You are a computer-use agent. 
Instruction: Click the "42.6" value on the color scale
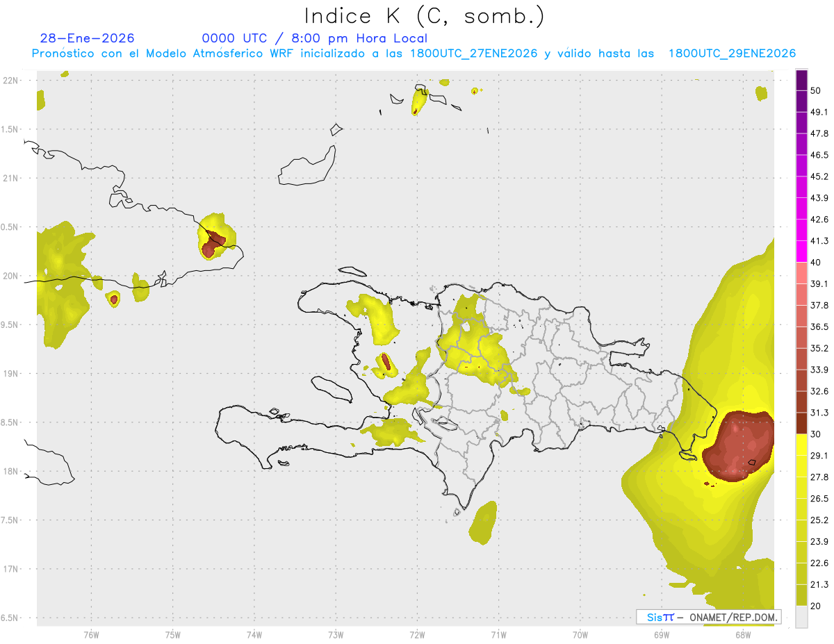coord(819,220)
